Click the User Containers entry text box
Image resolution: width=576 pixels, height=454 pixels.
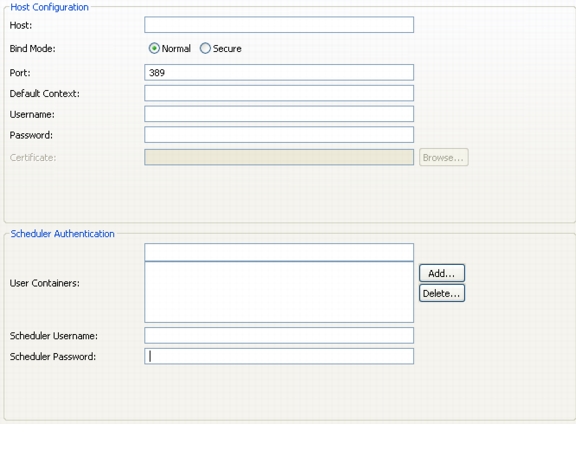point(279,252)
